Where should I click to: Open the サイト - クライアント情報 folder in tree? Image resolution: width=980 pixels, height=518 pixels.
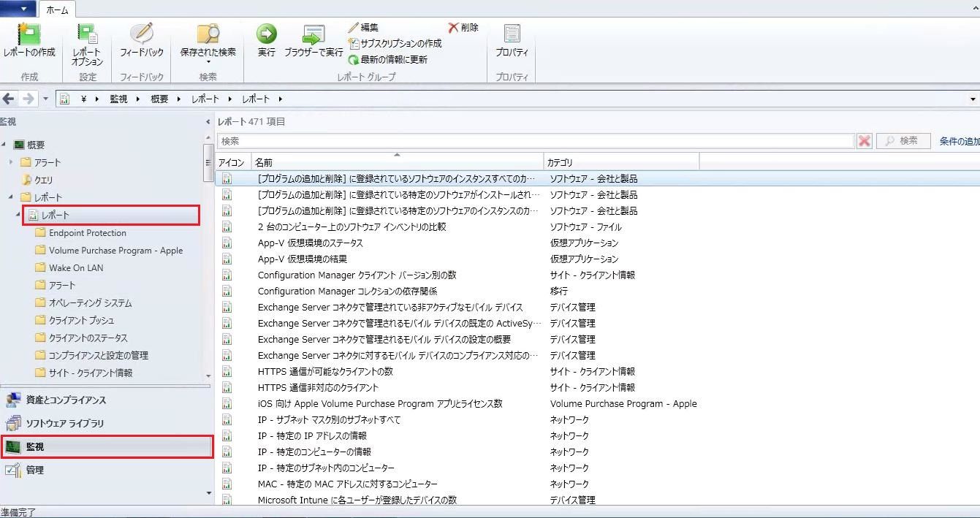coord(84,373)
